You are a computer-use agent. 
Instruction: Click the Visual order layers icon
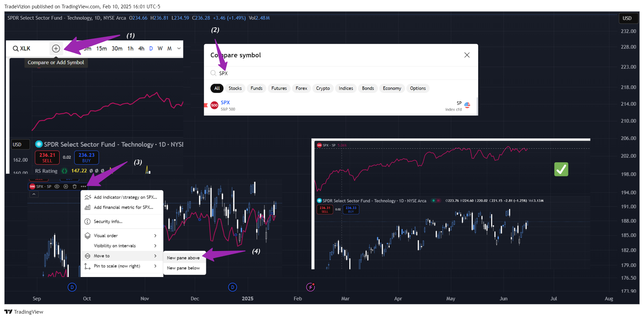tap(88, 236)
